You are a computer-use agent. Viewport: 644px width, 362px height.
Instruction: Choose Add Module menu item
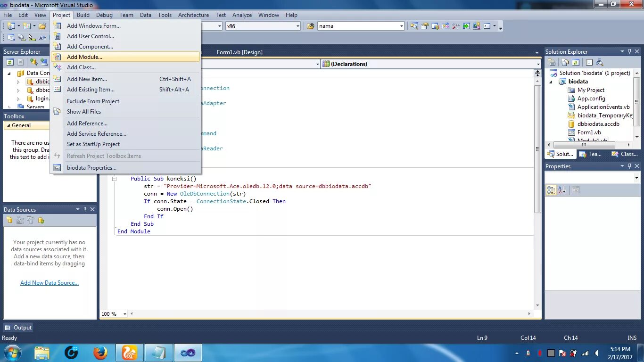[125, 57]
